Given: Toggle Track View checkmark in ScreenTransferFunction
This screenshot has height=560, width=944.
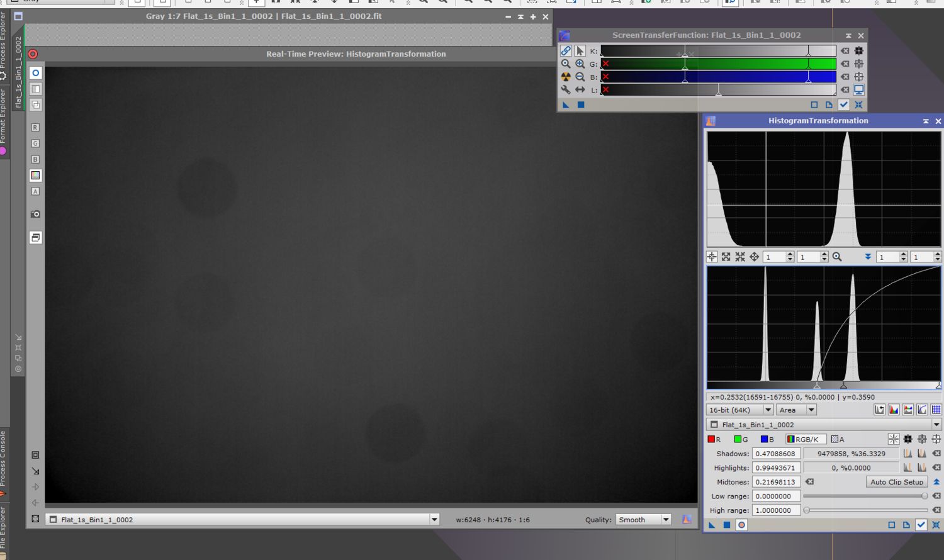Looking at the screenshot, I should [844, 105].
